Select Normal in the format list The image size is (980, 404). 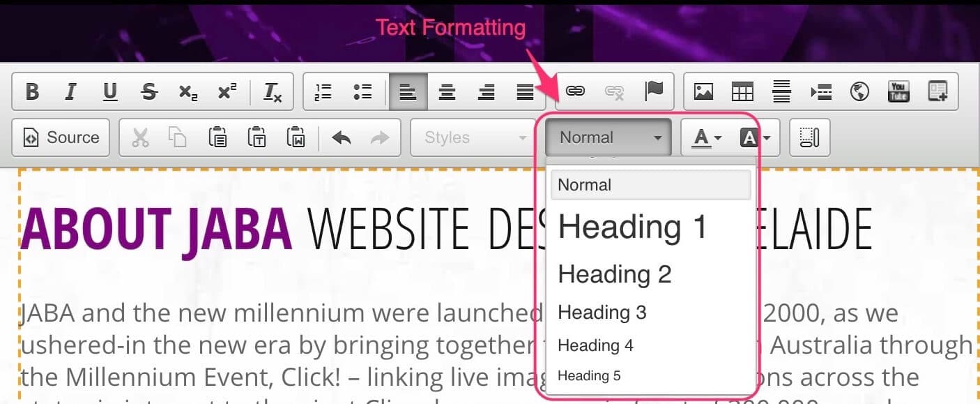pyautogui.click(x=651, y=185)
